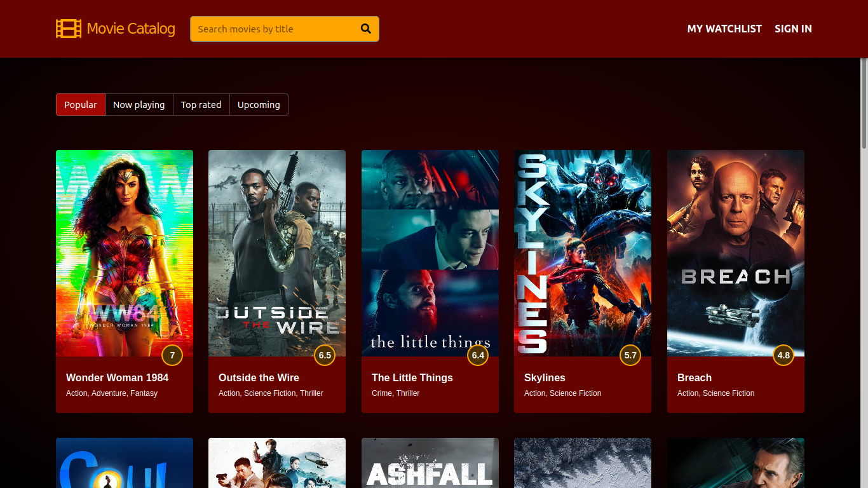Click the 6.5 rating badge

click(x=325, y=355)
